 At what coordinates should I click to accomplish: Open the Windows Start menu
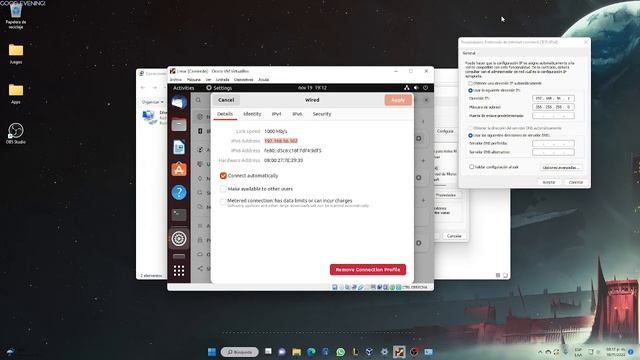click(x=212, y=352)
